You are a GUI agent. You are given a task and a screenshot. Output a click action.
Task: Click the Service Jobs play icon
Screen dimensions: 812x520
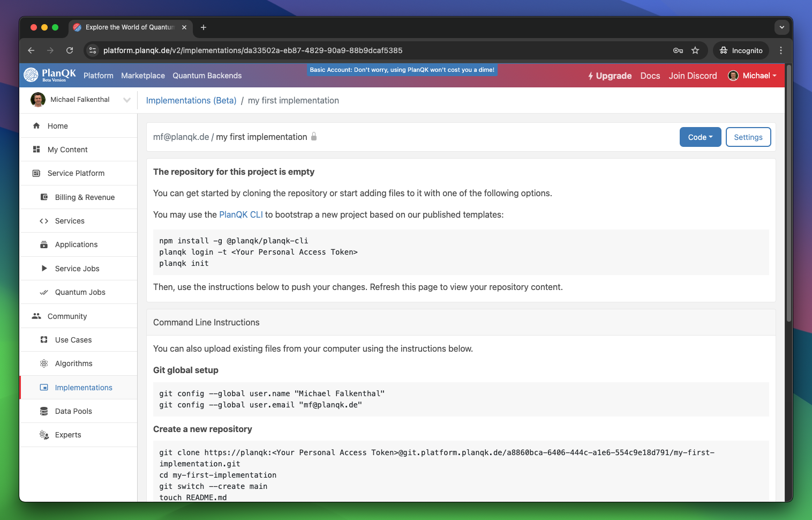pos(44,269)
